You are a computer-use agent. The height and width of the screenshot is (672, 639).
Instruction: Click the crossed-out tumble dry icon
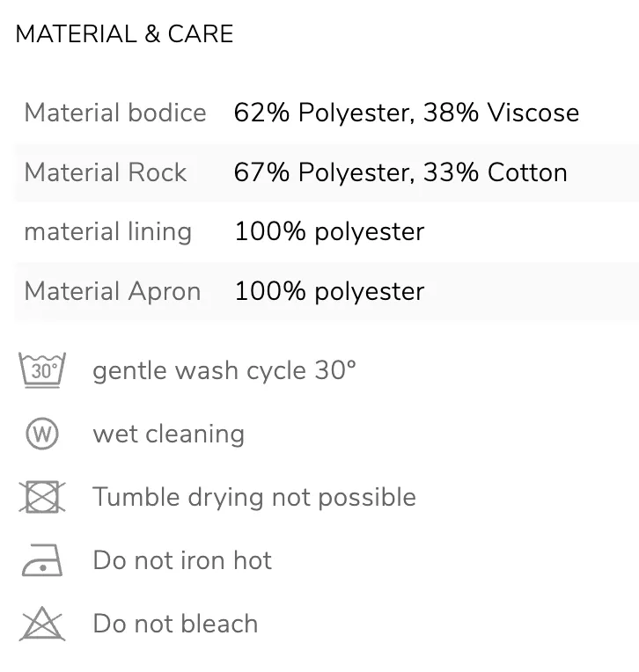[x=42, y=497]
